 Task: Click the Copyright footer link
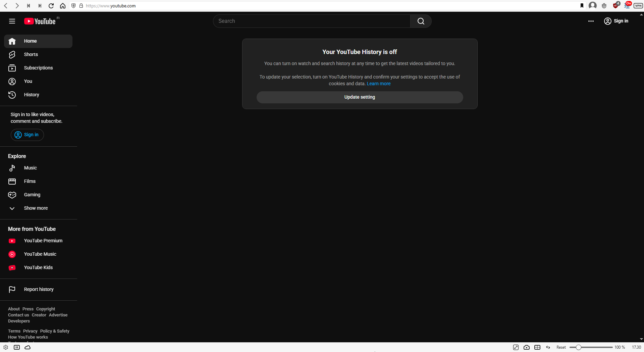coord(46,309)
